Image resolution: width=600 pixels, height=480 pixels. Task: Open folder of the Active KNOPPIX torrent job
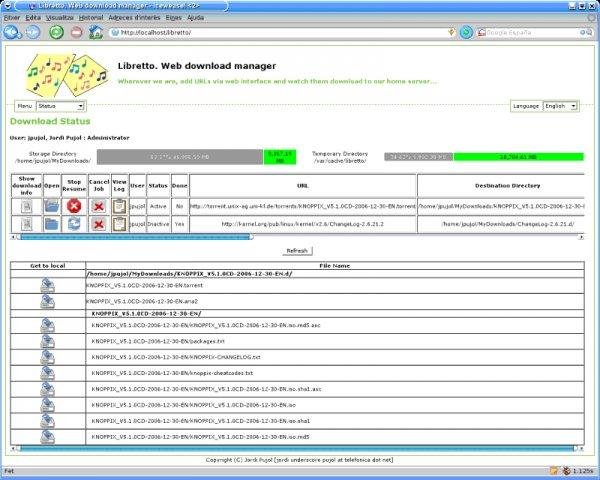point(52,206)
